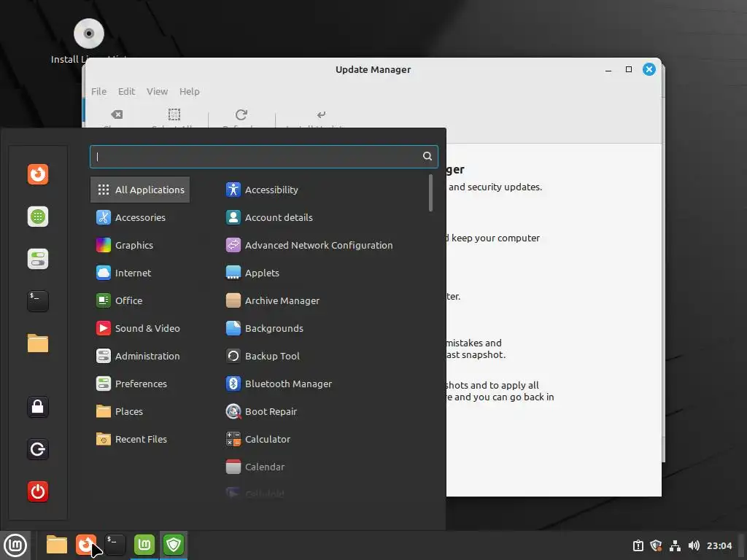Click the magnifier icon in search box

427,156
